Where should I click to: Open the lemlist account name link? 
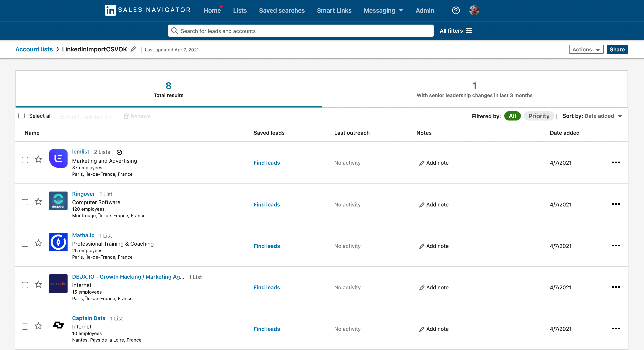click(81, 152)
